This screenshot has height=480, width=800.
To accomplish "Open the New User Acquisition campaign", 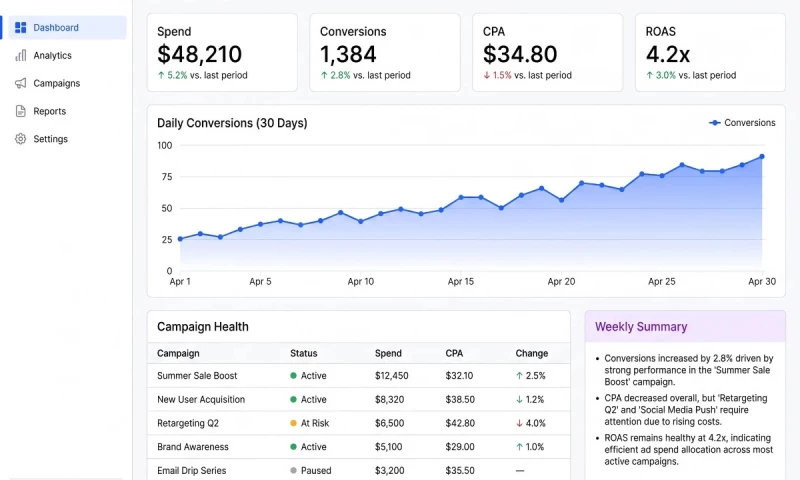I will [359, 399].
